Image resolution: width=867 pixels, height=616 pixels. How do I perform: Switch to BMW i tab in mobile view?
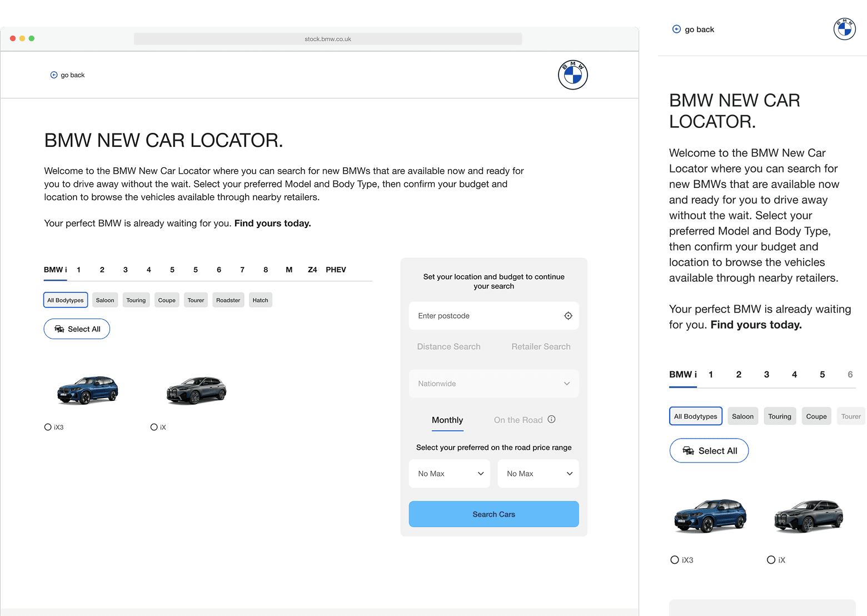pyautogui.click(x=683, y=375)
